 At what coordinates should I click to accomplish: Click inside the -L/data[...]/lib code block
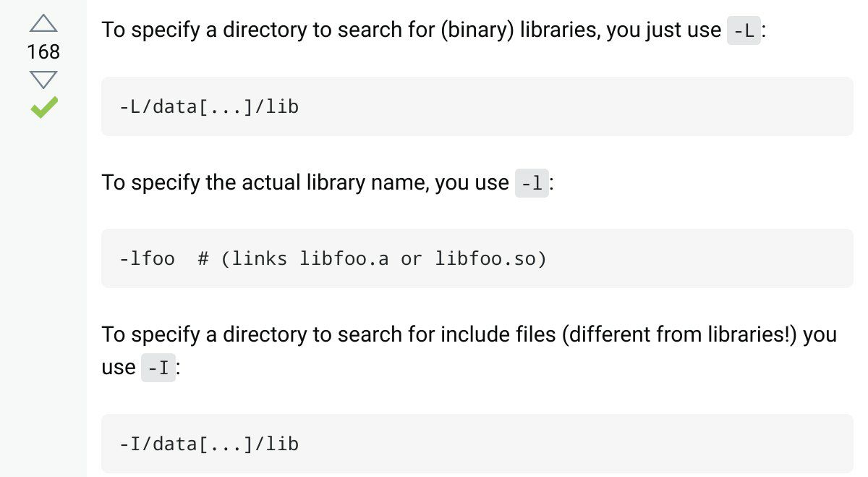[477, 106]
